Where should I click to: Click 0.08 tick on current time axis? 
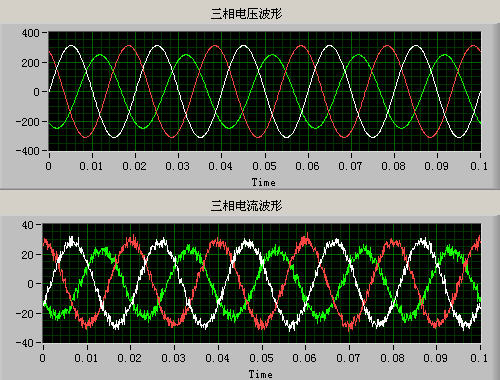point(392,358)
